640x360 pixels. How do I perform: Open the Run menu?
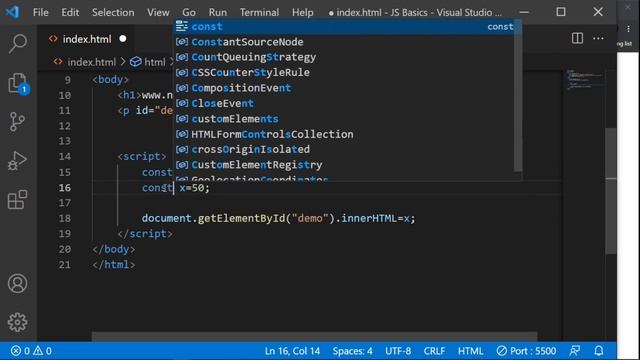(x=218, y=12)
